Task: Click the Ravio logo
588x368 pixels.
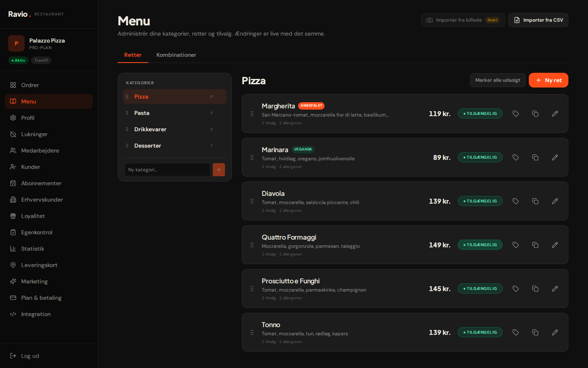Action: (x=20, y=14)
